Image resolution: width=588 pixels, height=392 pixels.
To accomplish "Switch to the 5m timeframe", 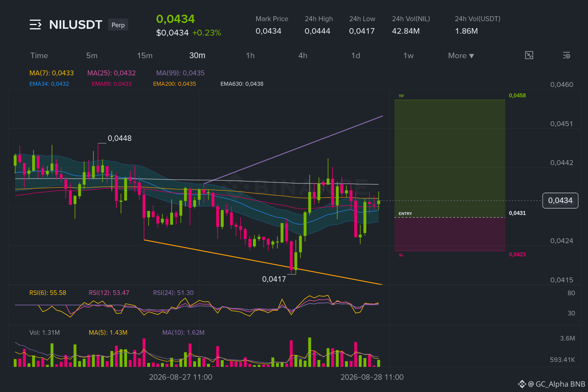I will 92,56.
